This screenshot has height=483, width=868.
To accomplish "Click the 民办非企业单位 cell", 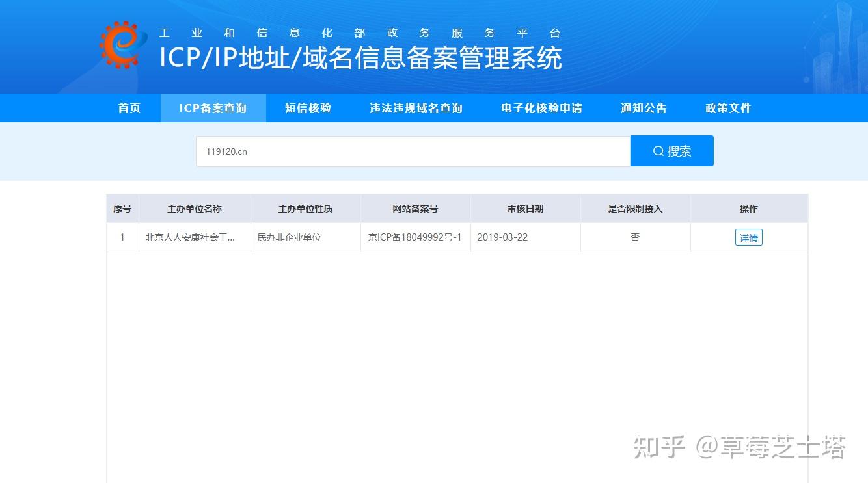I will coord(305,237).
